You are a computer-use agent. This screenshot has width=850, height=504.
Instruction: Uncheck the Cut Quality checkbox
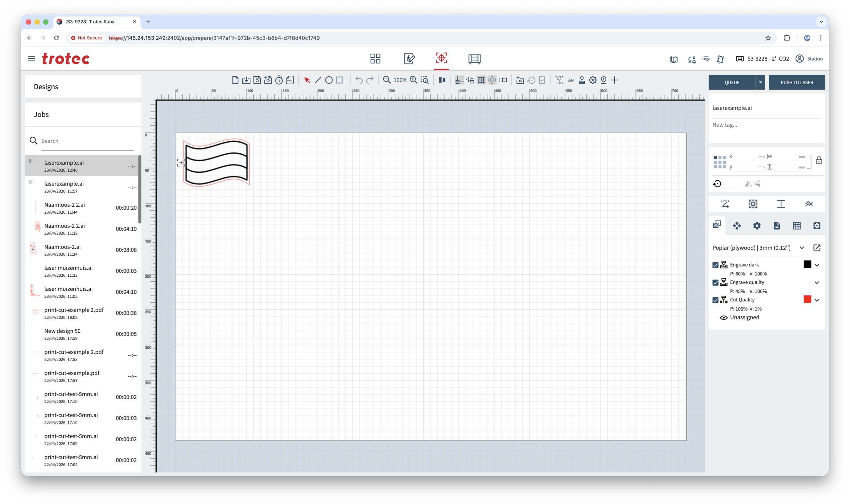click(x=716, y=300)
